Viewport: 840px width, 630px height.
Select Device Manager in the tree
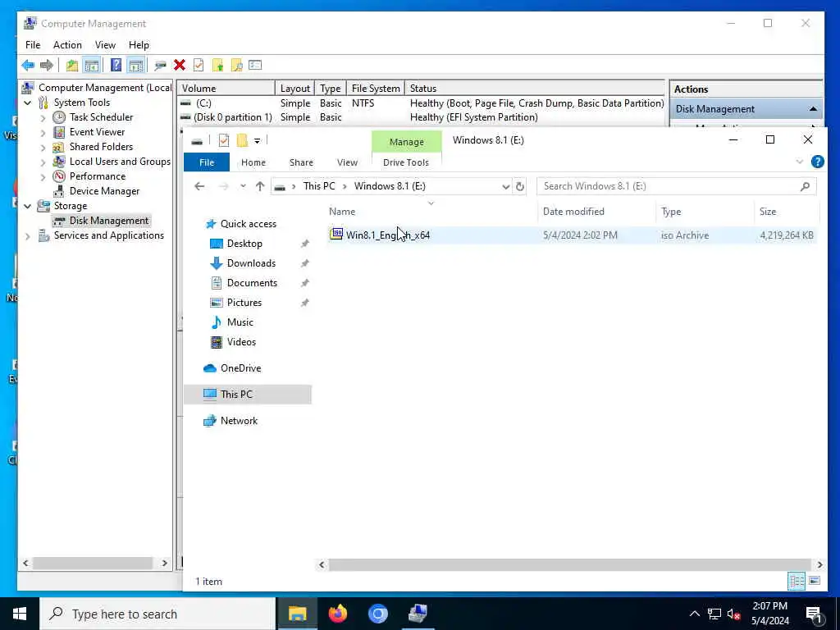coord(104,191)
